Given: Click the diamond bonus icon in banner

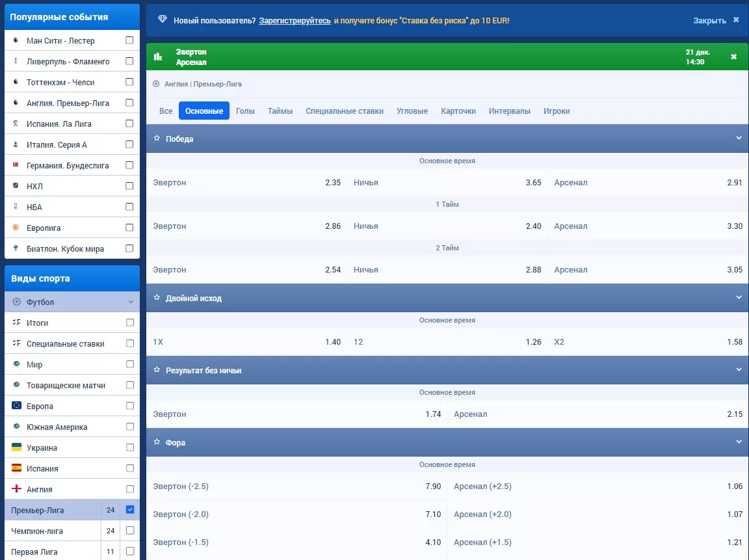Looking at the screenshot, I should point(163,20).
